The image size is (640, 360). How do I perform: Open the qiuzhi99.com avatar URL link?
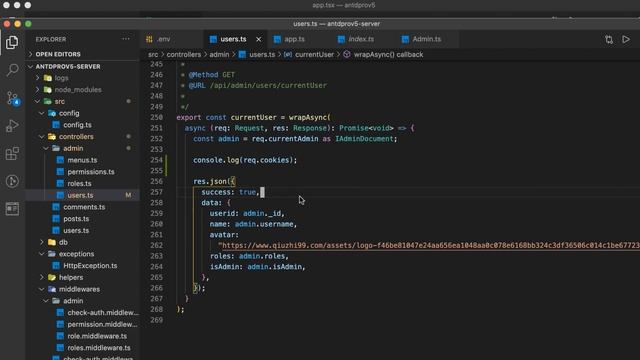[x=431, y=245]
